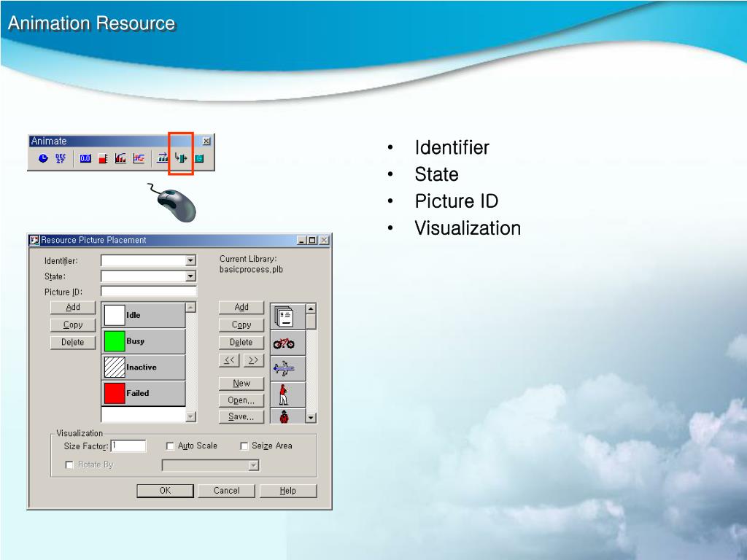
Task: Click the Picture ID input field
Action: pyautogui.click(x=149, y=292)
